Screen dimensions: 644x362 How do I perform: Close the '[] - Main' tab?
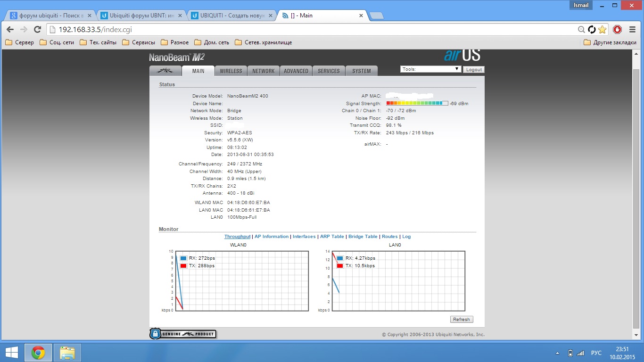[361, 16]
